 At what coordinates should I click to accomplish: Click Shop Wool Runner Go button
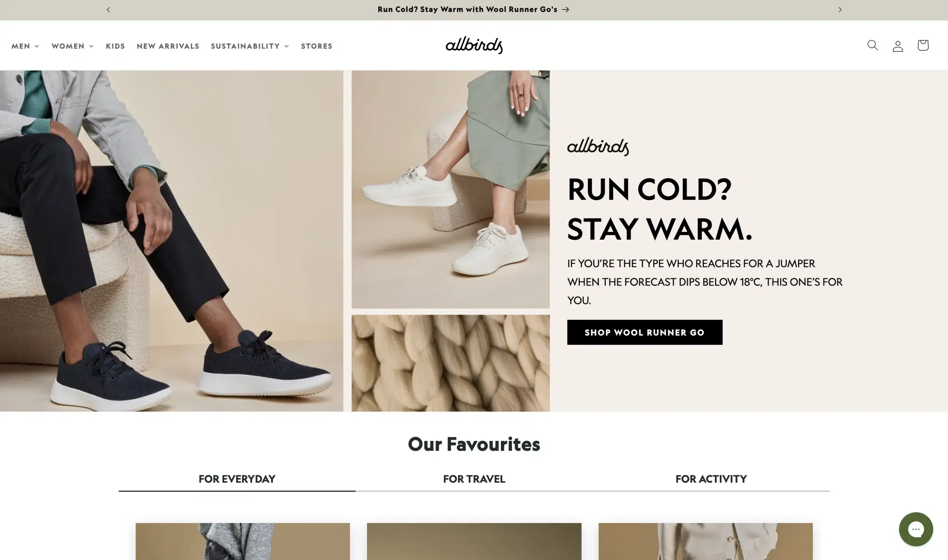pos(645,332)
